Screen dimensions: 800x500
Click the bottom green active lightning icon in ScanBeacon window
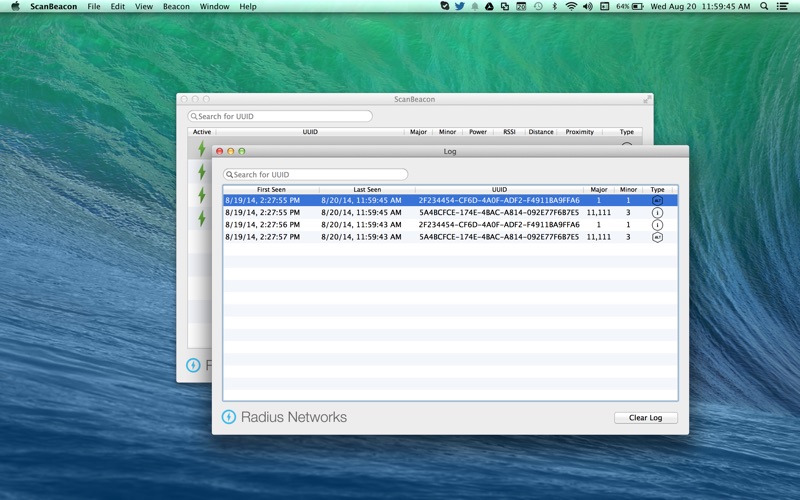202,218
